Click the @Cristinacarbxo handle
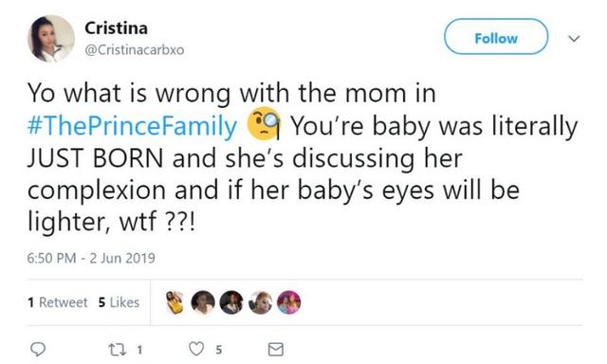607x364 pixels. click(135, 50)
